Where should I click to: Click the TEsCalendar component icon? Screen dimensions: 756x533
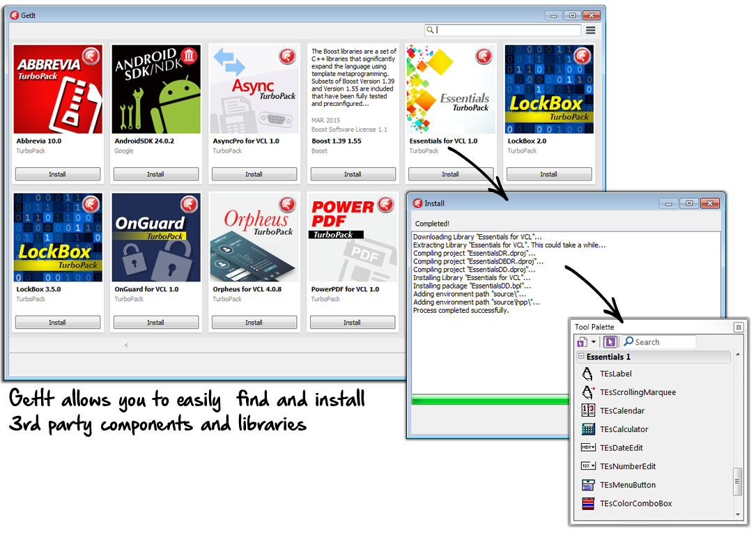pos(588,410)
